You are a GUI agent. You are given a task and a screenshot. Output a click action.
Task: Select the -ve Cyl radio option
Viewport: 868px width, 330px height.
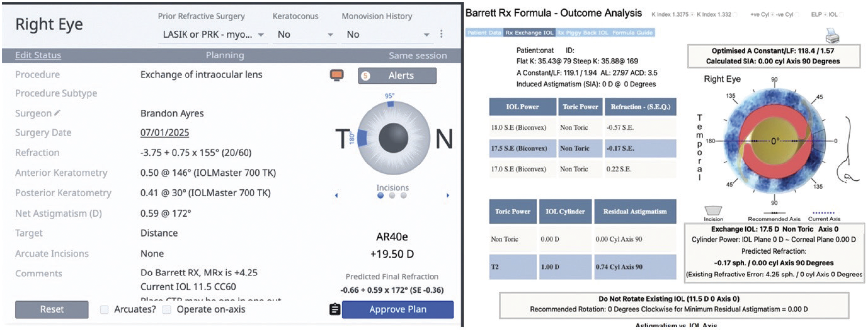click(x=797, y=15)
